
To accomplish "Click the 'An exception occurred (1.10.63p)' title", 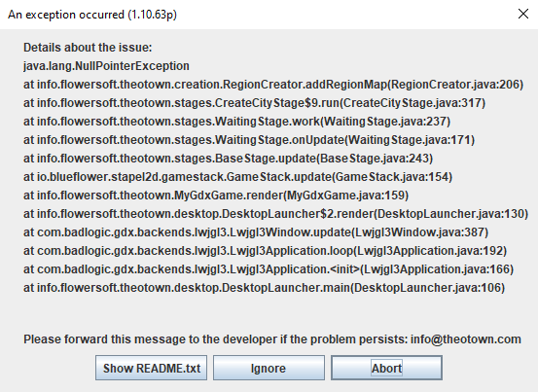I will (x=92, y=15).
